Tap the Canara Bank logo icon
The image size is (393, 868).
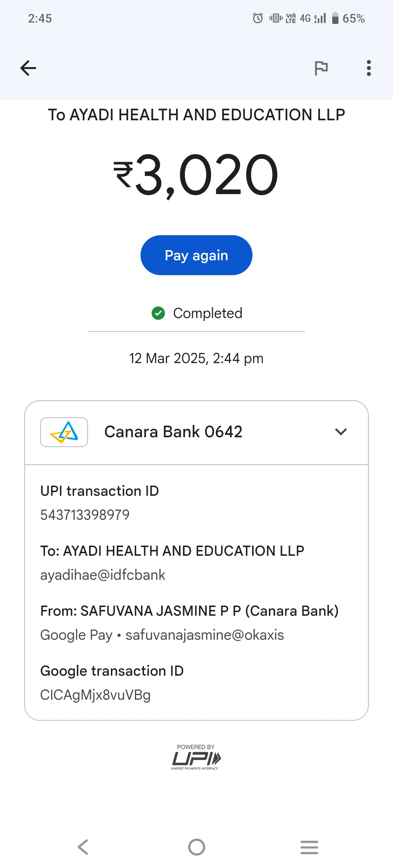[x=64, y=432]
